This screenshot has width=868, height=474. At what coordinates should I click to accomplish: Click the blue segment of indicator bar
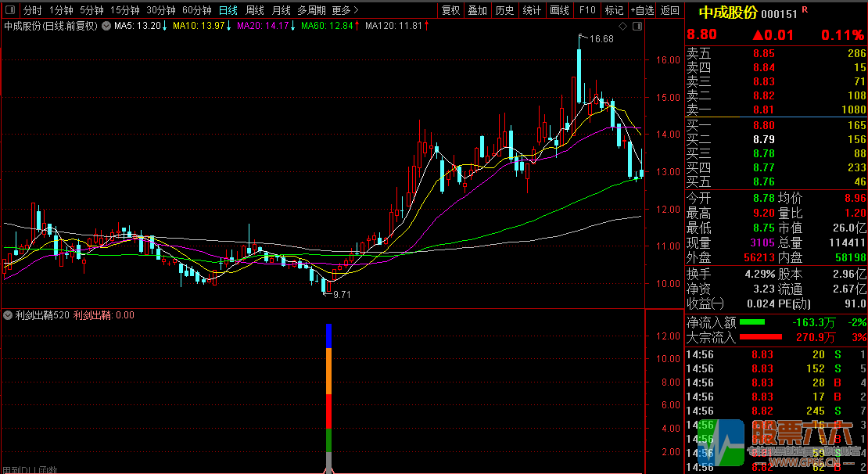[x=328, y=335]
